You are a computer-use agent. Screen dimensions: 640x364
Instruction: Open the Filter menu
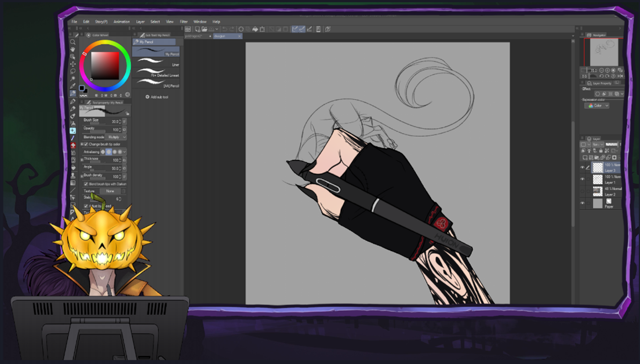[184, 21]
